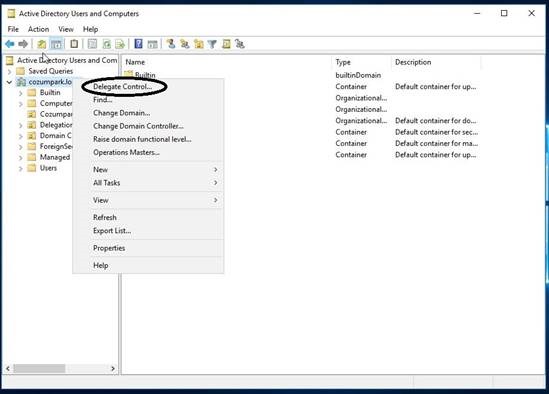Expand the Computers tree node arrow
Viewport: 549px width, 394px height.
[21, 104]
